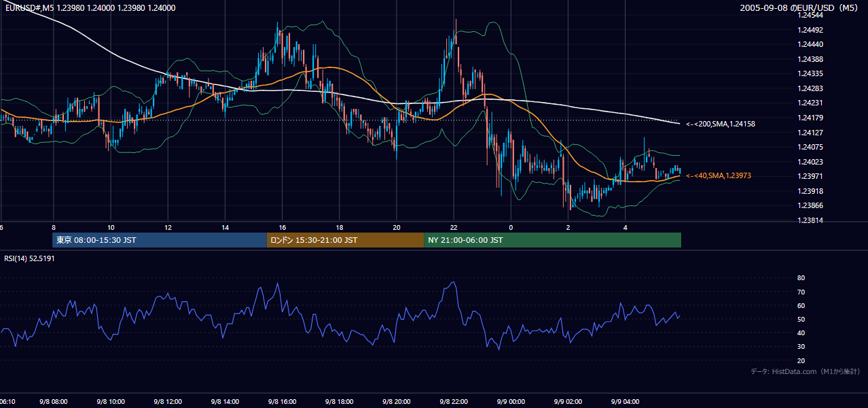Click the RSI(14) 52.5191 indicator label
868x408 pixels.
pyautogui.click(x=29, y=258)
